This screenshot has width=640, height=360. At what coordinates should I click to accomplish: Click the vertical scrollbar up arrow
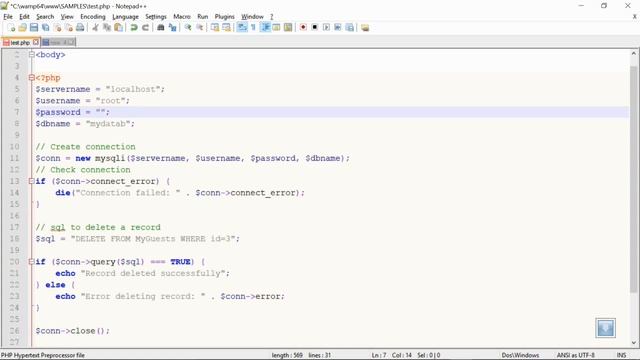pyautogui.click(x=633, y=53)
